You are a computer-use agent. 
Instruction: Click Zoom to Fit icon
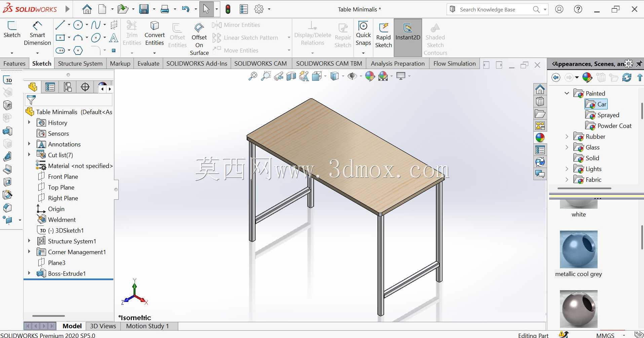coord(253,76)
